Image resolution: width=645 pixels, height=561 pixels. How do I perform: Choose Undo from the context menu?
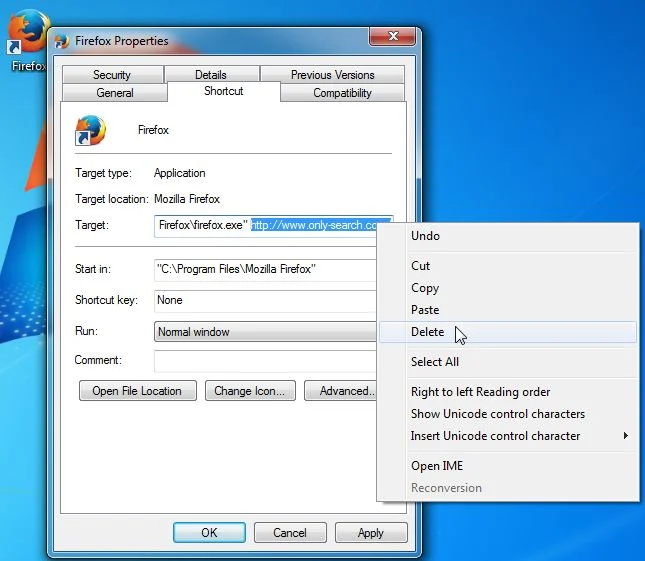pyautogui.click(x=508, y=236)
